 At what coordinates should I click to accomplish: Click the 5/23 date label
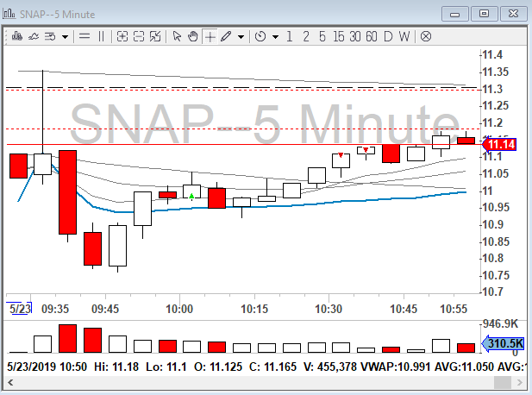[x=20, y=309]
